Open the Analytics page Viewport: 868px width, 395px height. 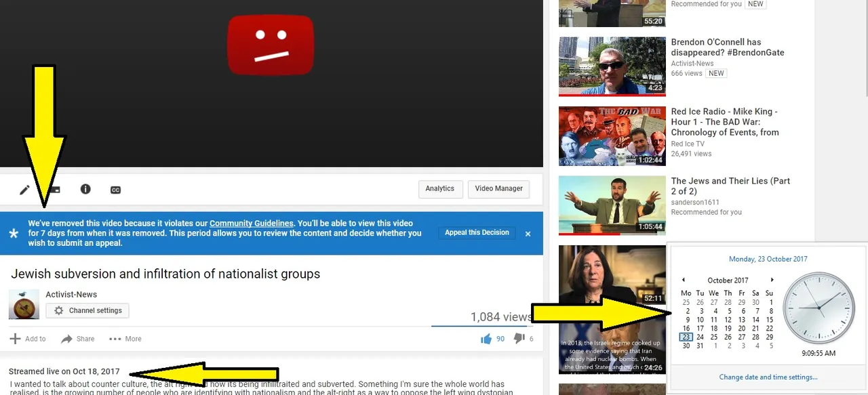tap(440, 189)
